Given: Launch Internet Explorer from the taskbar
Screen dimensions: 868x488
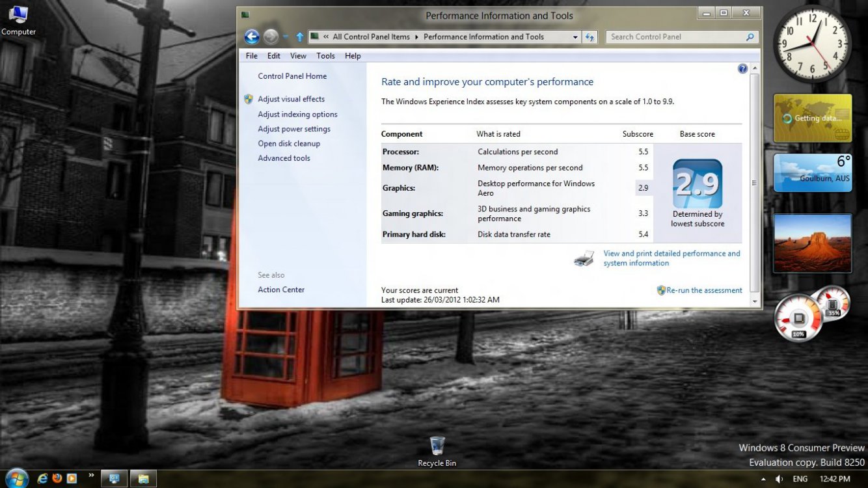Looking at the screenshot, I should click(x=43, y=478).
